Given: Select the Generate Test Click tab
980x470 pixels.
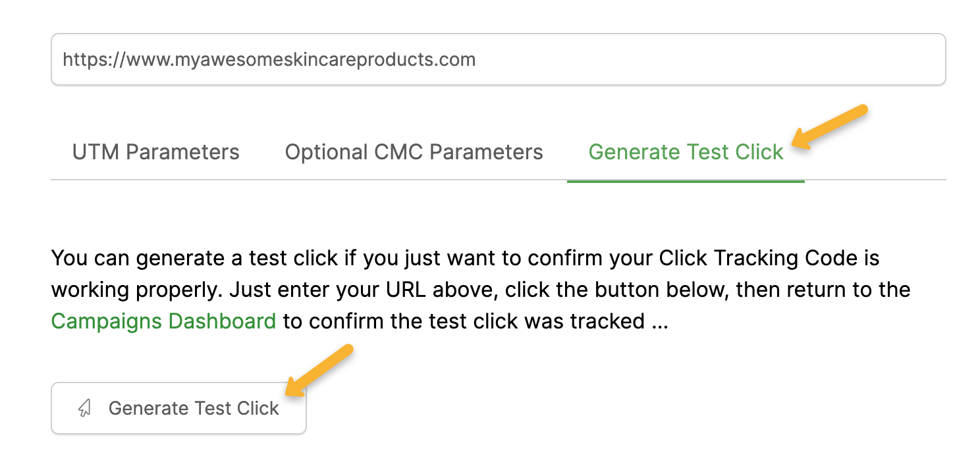Looking at the screenshot, I should pyautogui.click(x=686, y=152).
